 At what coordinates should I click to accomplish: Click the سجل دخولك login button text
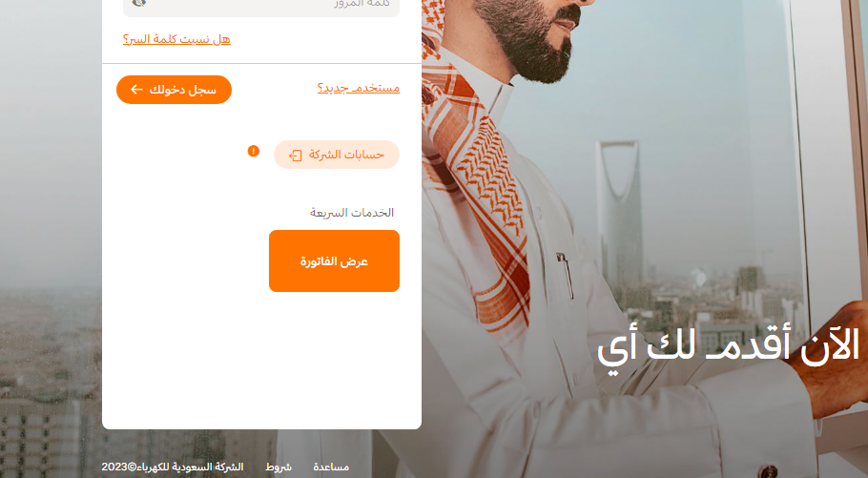point(183,90)
